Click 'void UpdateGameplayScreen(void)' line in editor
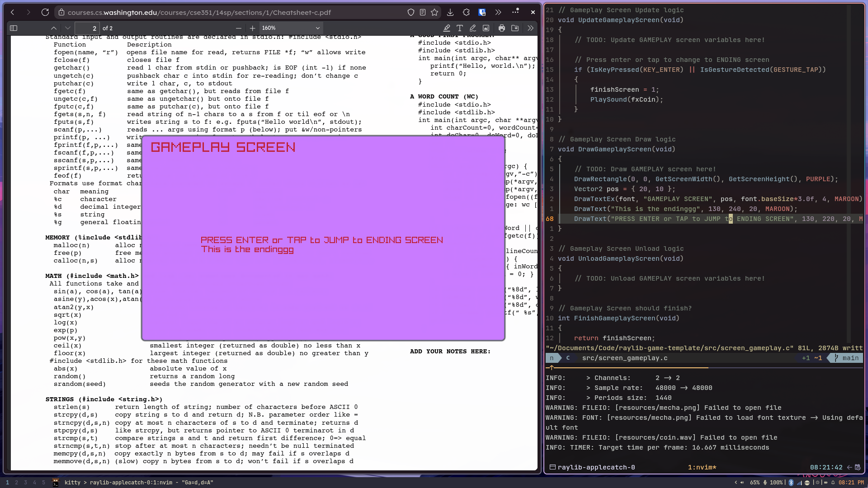Image resolution: width=868 pixels, height=488 pixels. 621,20
